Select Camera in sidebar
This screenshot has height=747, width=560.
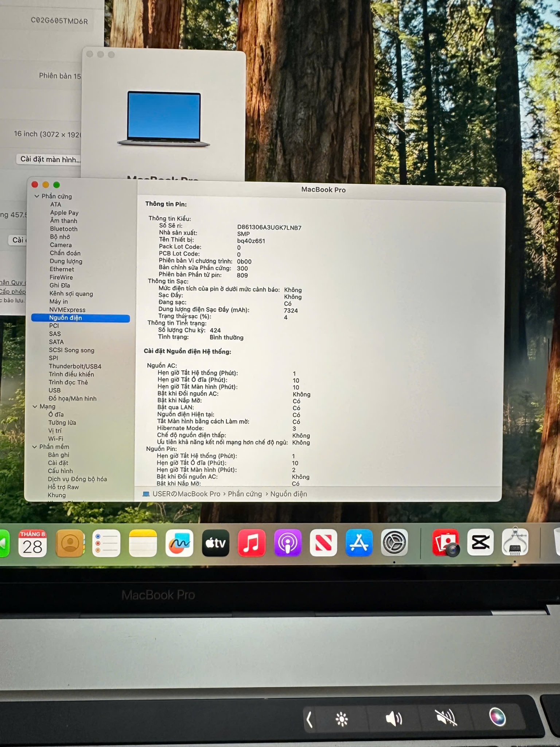click(x=61, y=245)
